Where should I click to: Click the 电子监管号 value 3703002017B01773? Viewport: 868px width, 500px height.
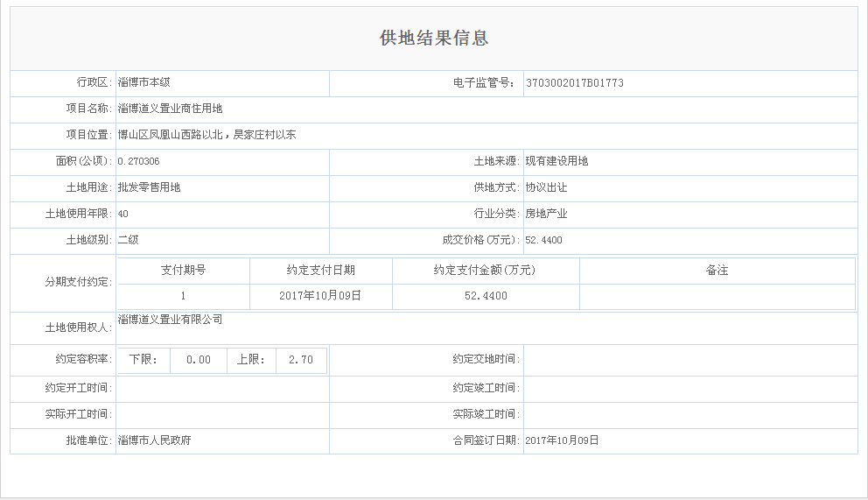click(x=575, y=83)
